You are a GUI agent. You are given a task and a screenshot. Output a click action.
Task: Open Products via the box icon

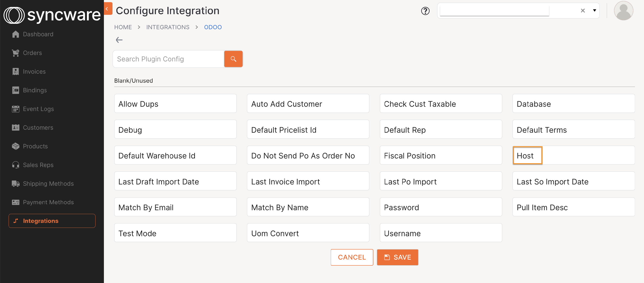[15, 146]
